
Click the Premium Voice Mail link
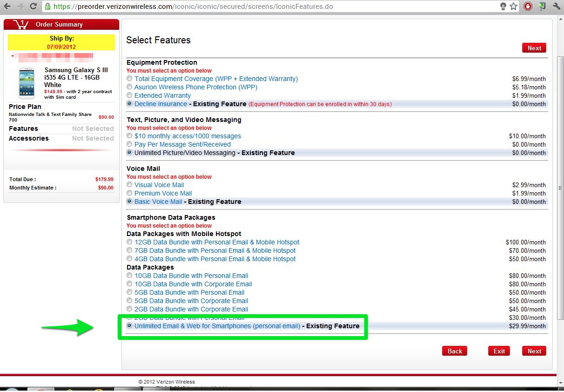pos(163,193)
